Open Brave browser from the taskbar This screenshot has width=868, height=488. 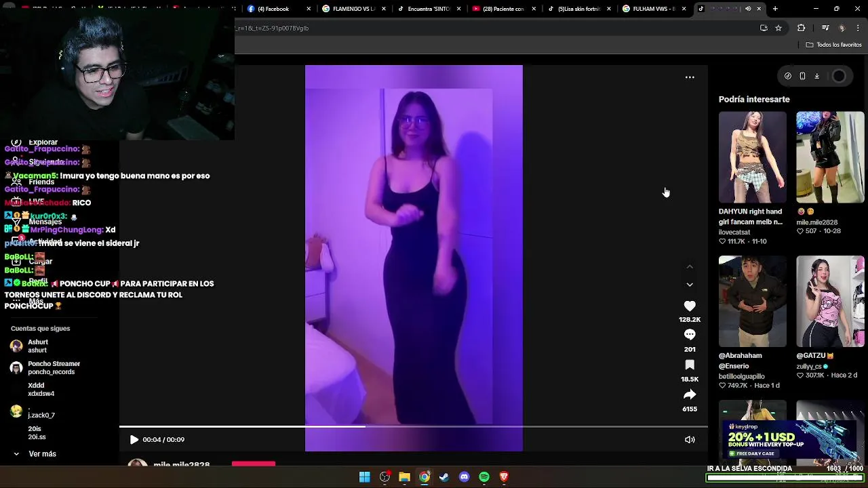point(504,477)
